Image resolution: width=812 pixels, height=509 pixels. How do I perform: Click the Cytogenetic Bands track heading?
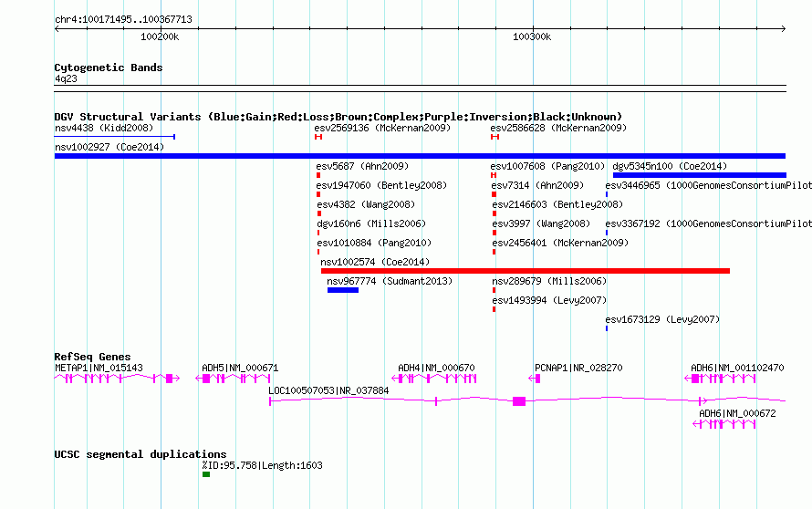(109, 68)
